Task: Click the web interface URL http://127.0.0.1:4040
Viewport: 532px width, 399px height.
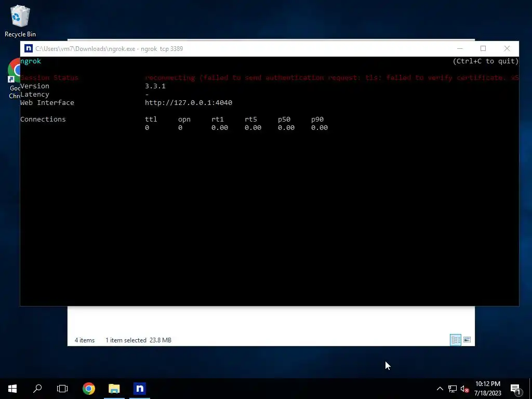Action: point(189,102)
